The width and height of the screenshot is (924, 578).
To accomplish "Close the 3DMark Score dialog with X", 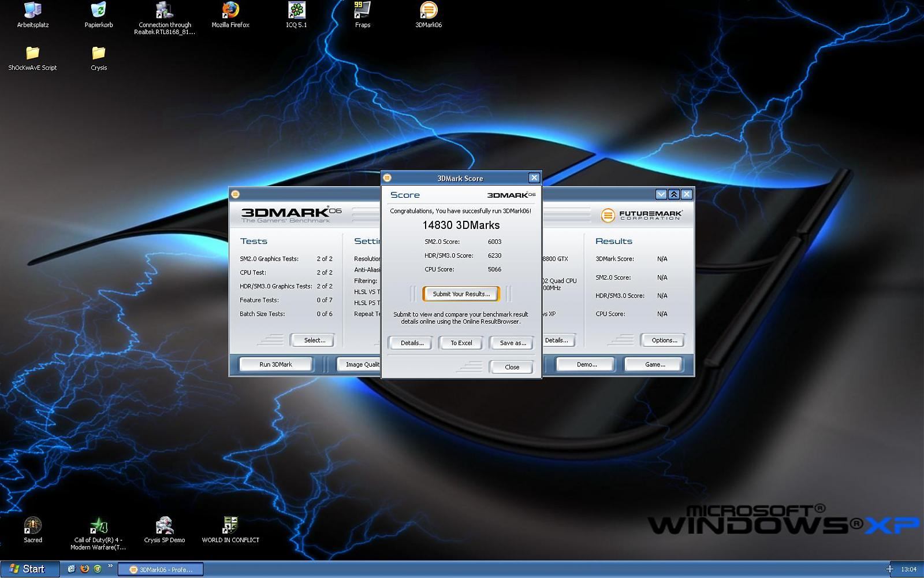I will click(534, 177).
